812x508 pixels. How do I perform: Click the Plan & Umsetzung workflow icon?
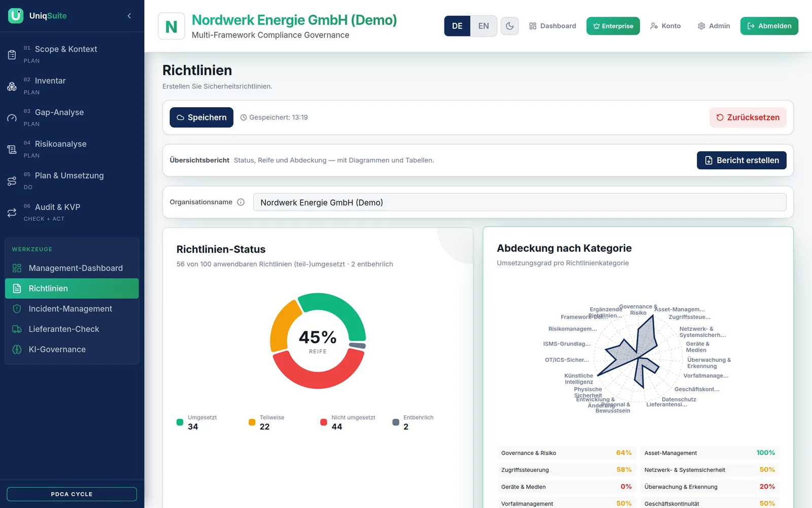(x=12, y=181)
